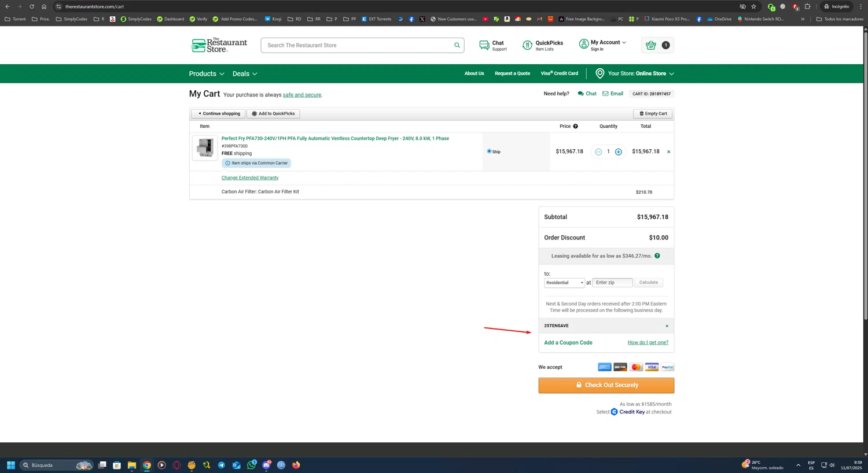
Task: Click The Restaurant Store logo
Action: (x=219, y=45)
